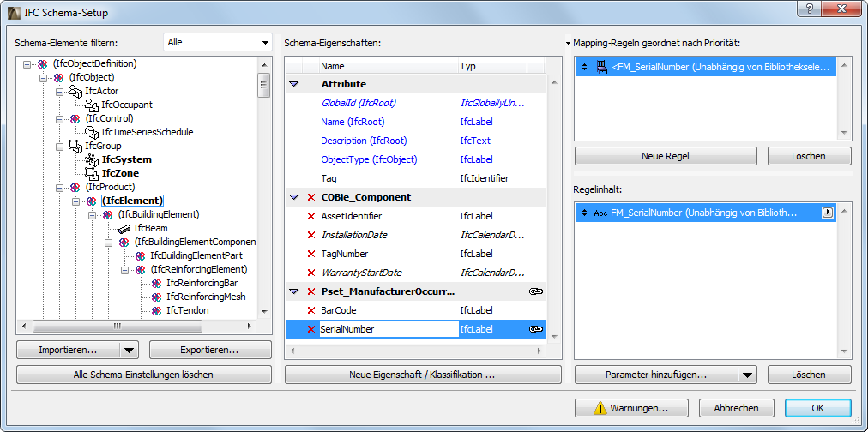Click the red X next to AssetIdentifier

[311, 216]
